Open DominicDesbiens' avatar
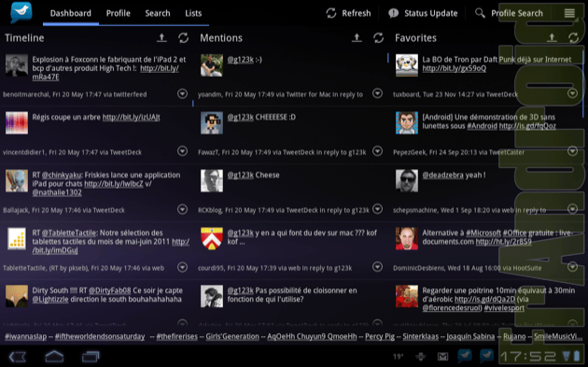 coord(407,238)
